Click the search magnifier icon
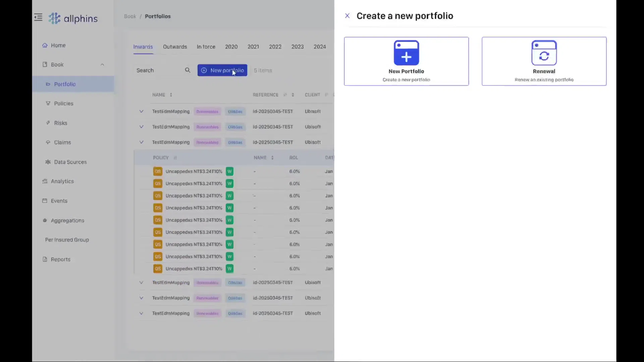The height and width of the screenshot is (362, 644). [187, 70]
